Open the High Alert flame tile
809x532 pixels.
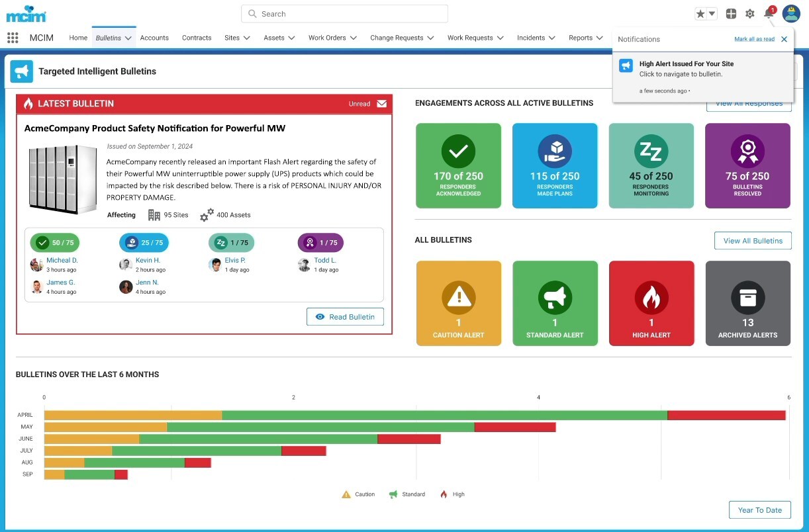pos(651,303)
